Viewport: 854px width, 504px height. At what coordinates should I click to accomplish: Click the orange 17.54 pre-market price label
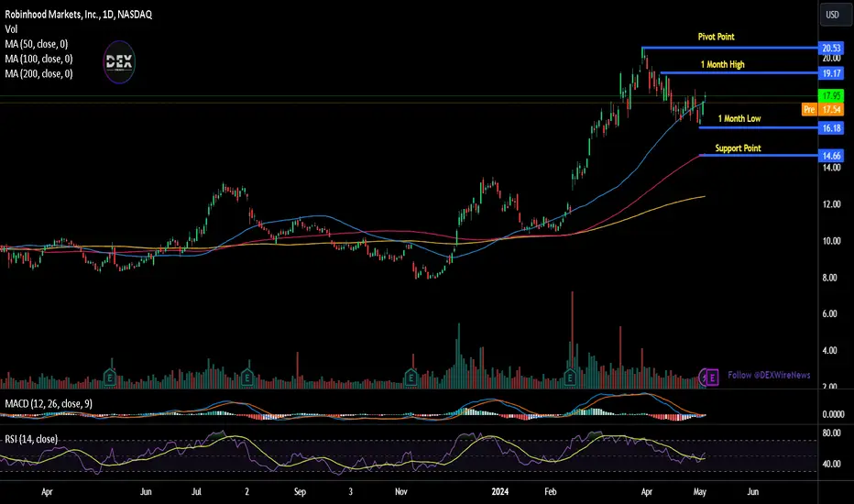831,110
